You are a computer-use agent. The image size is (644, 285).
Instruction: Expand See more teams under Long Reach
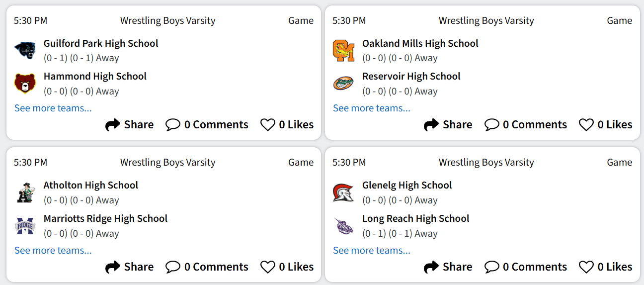pos(371,250)
